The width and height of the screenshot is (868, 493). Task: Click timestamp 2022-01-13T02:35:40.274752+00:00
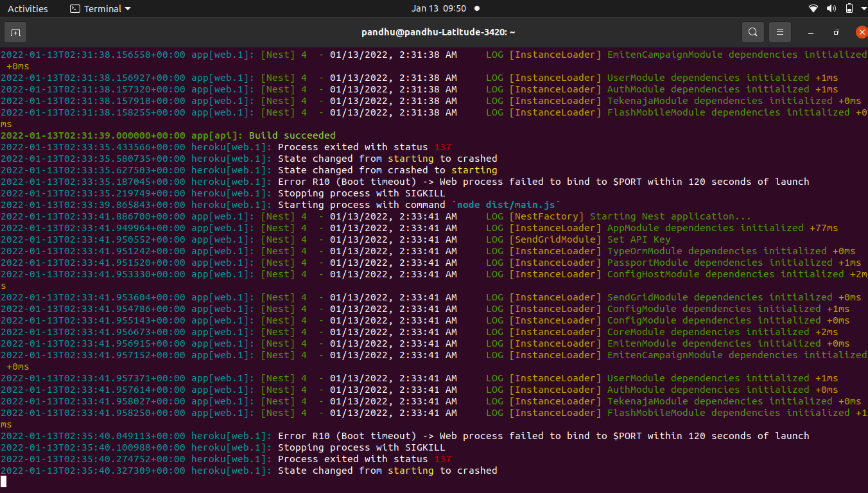(93, 459)
